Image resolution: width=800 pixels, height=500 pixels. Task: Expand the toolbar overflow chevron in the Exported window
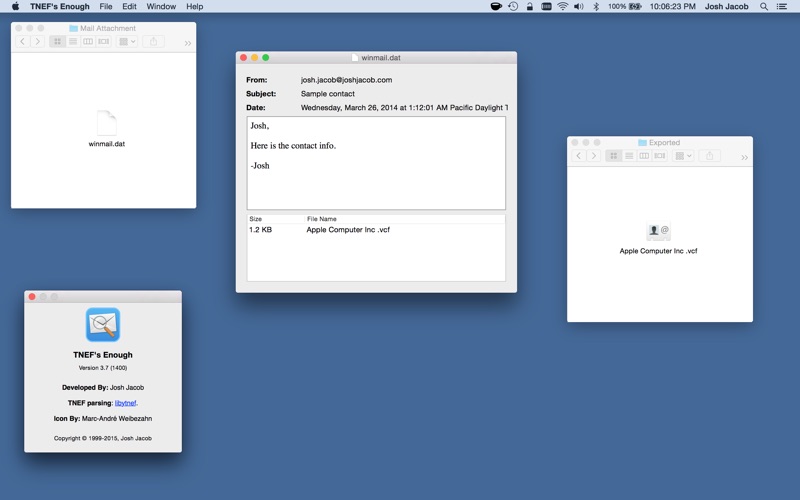[745, 157]
